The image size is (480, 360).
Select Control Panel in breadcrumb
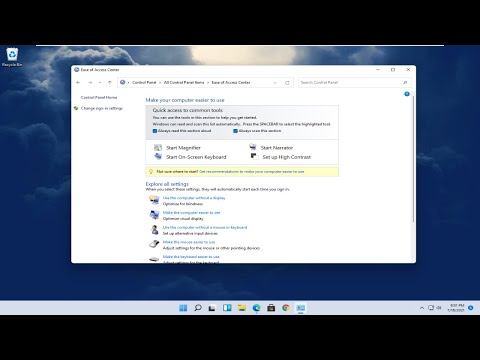(x=144, y=82)
